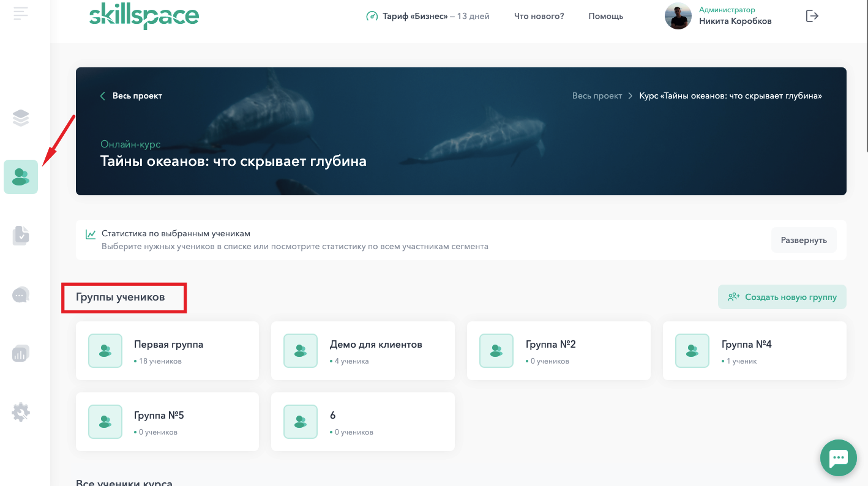
Task: Click the group icon of group 6
Action: click(301, 422)
